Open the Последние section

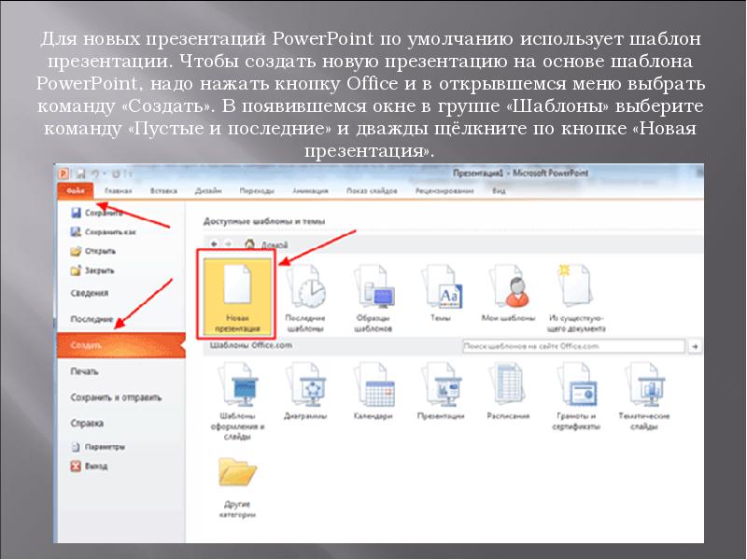[x=92, y=319]
